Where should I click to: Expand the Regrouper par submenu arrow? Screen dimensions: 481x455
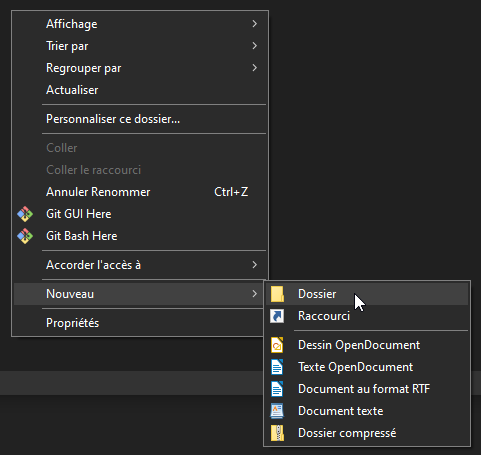point(255,68)
